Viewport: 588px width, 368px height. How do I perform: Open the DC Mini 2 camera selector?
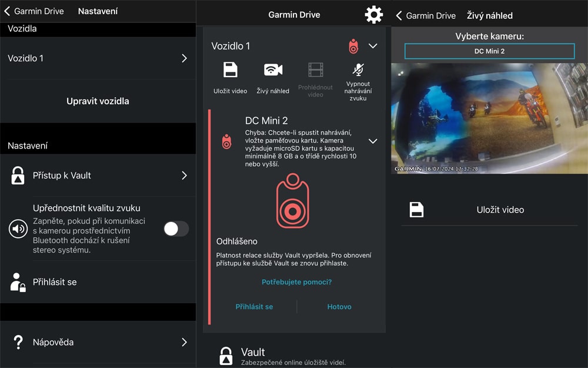point(489,51)
